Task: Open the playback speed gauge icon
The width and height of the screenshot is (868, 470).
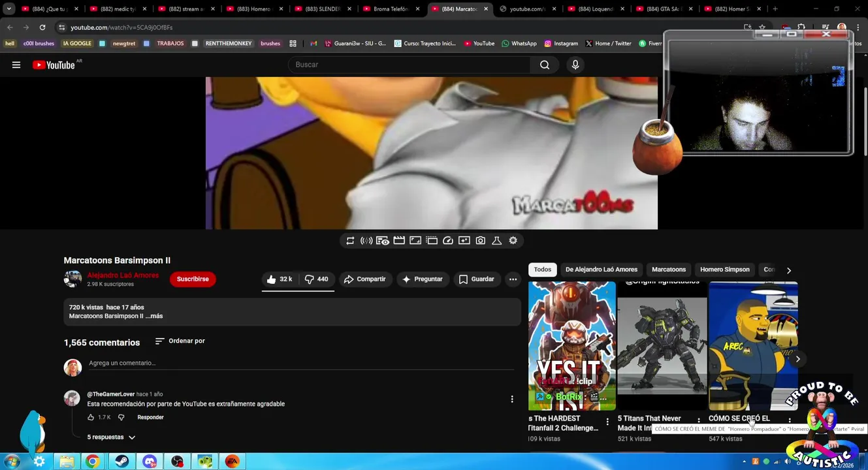Action: [448, 241]
